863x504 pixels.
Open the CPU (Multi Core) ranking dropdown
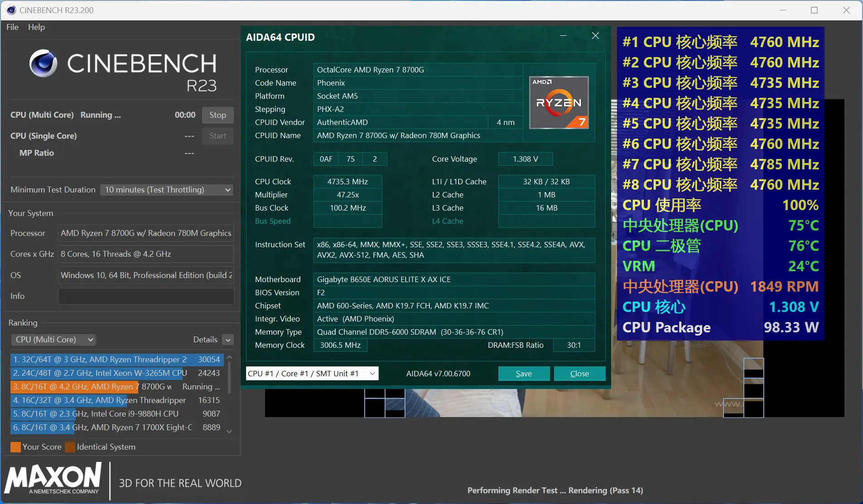(53, 340)
